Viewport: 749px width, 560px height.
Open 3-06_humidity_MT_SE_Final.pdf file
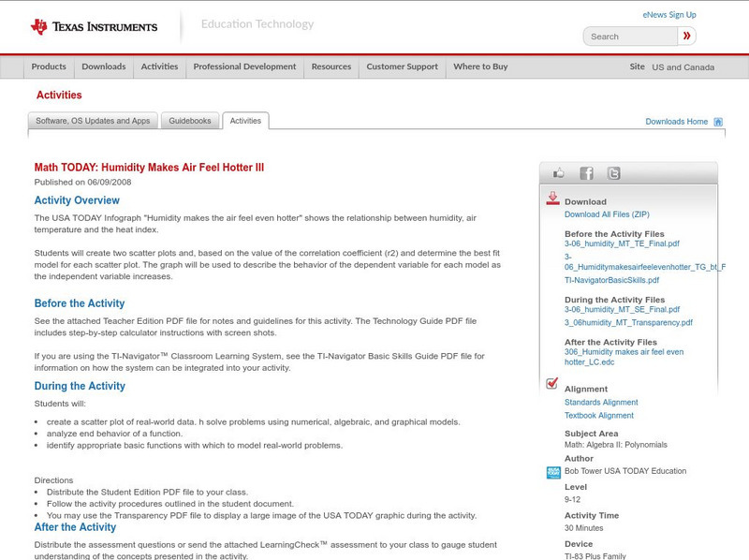(x=622, y=310)
